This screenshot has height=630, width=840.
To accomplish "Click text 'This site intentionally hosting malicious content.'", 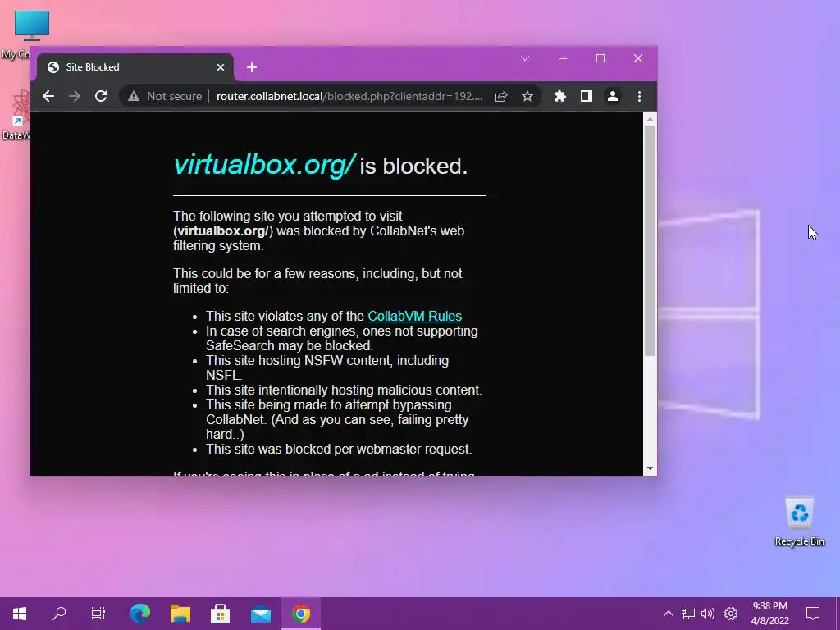I will 344,390.
